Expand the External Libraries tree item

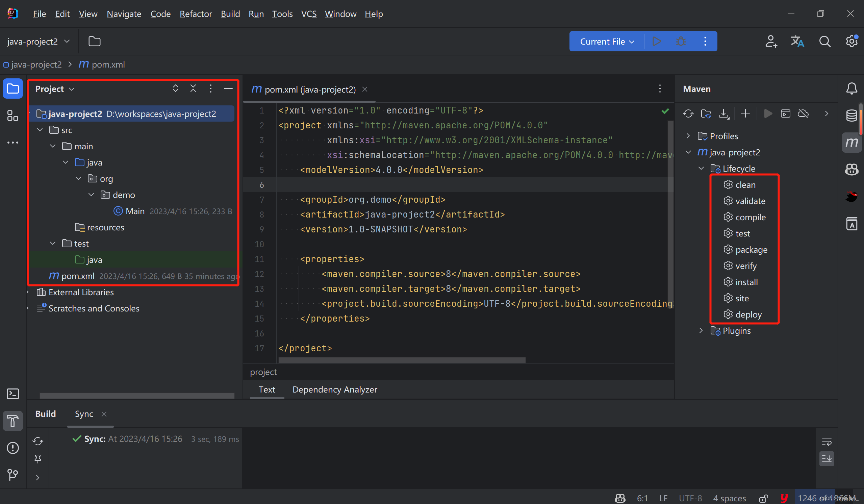coord(28,292)
